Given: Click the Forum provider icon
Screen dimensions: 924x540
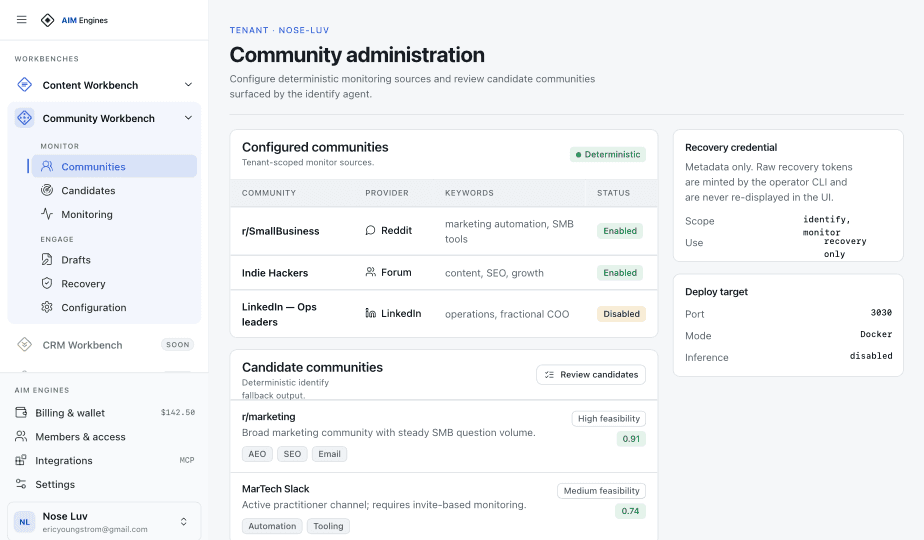Looking at the screenshot, I should point(370,272).
